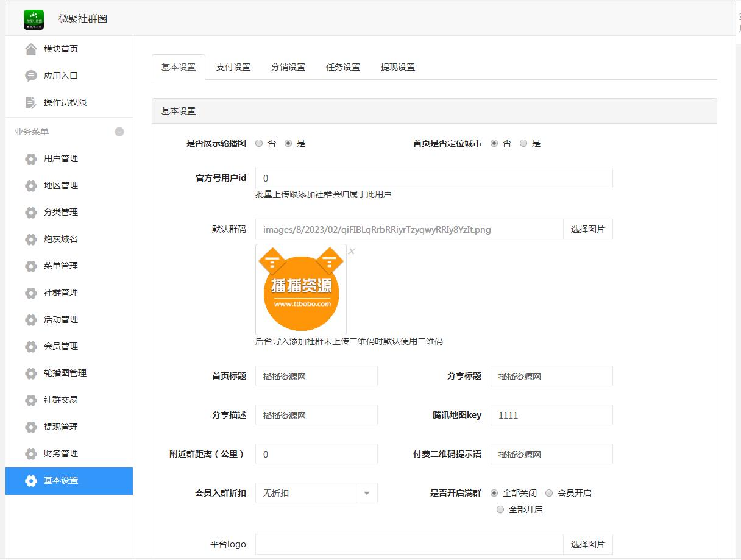Click the 首页标题 input field
This screenshot has width=741, height=560.
316,376
